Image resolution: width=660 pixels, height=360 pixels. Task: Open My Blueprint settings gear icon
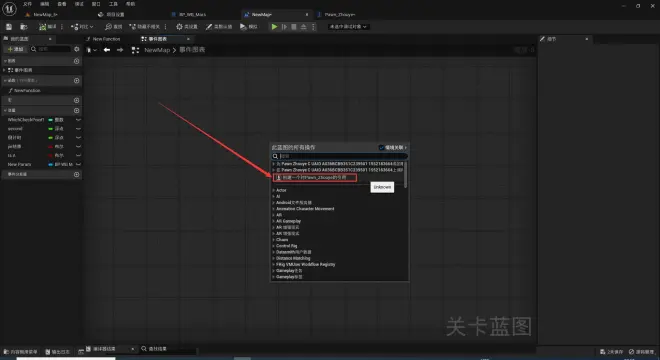(x=77, y=49)
